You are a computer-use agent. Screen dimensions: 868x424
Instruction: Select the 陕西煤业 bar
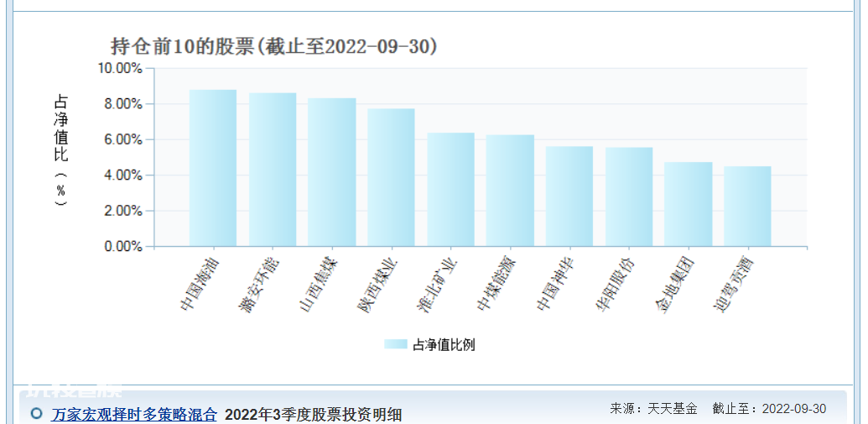pos(391,177)
